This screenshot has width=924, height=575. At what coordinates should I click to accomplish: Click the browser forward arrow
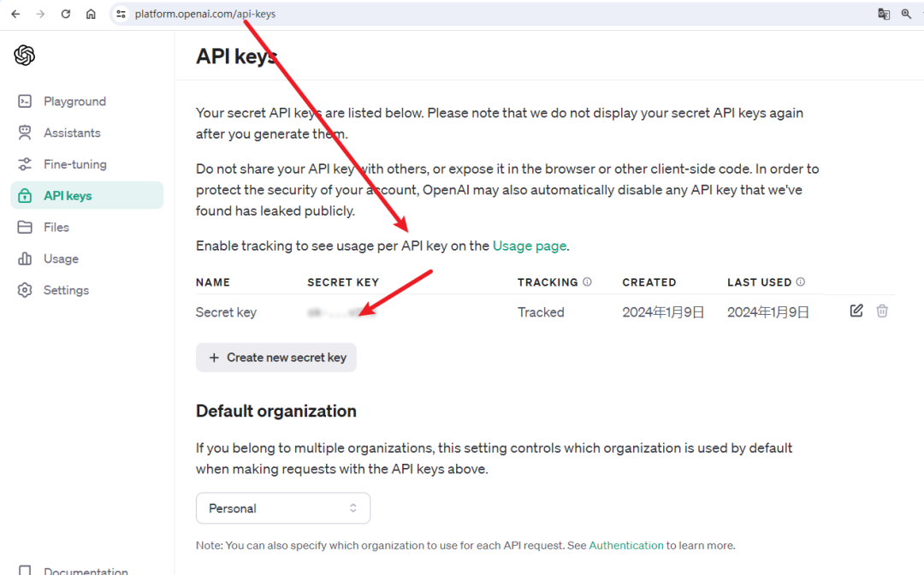[x=41, y=14]
